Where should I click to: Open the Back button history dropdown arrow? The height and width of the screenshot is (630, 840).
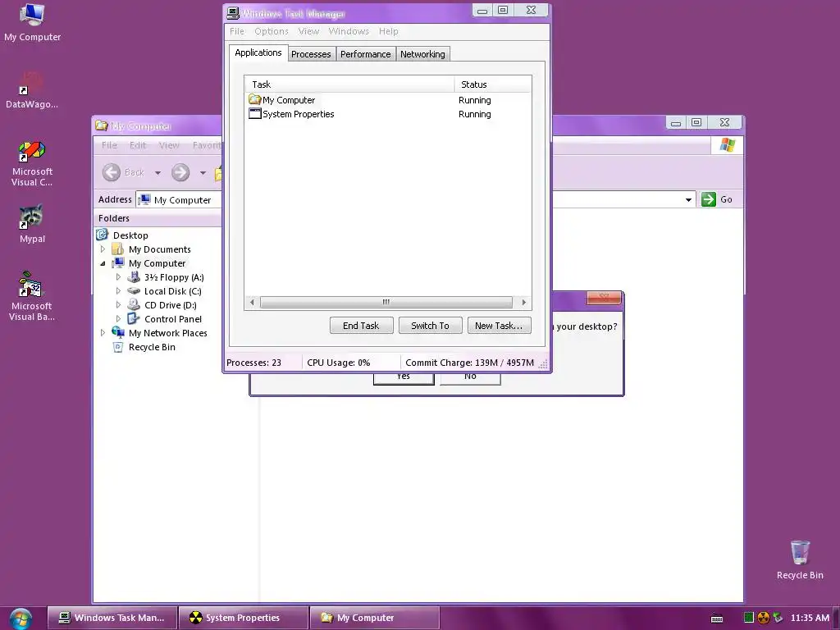(157, 172)
